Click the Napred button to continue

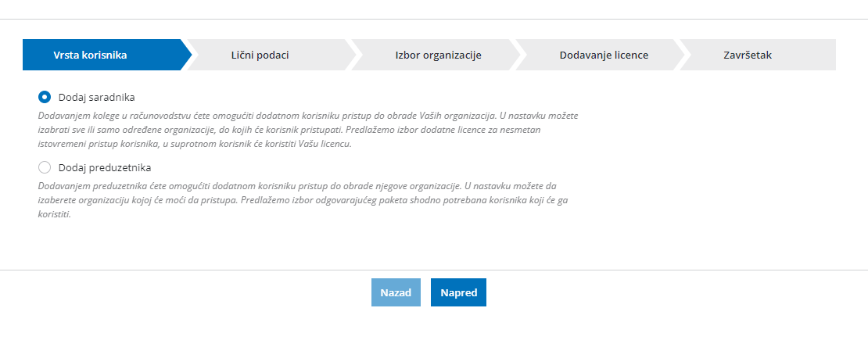(x=458, y=292)
